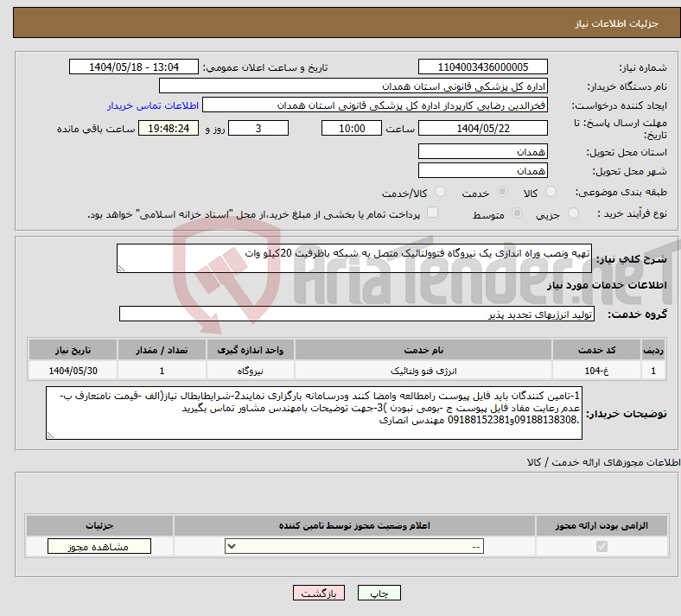Click the جزئیات column header
681x616 pixels.
[99, 525]
